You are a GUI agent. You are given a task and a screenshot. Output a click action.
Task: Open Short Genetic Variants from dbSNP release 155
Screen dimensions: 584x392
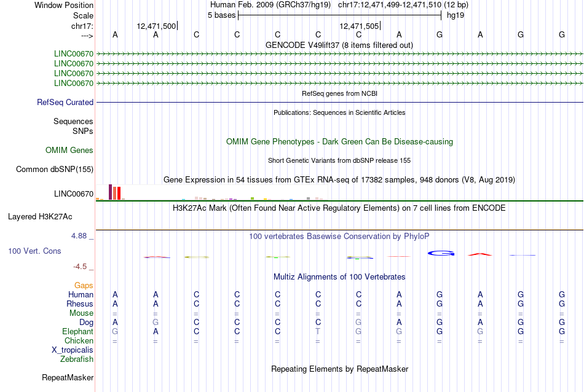(x=339, y=160)
